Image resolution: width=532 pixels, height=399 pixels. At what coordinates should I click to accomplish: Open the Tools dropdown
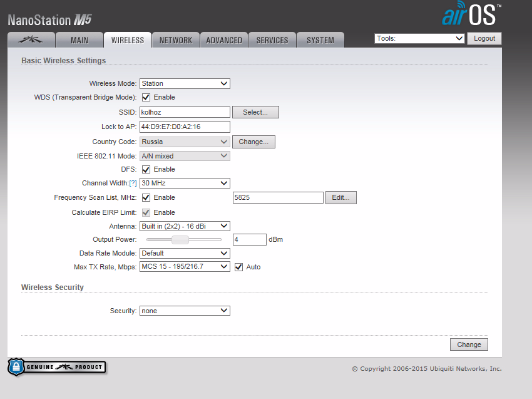pos(420,38)
